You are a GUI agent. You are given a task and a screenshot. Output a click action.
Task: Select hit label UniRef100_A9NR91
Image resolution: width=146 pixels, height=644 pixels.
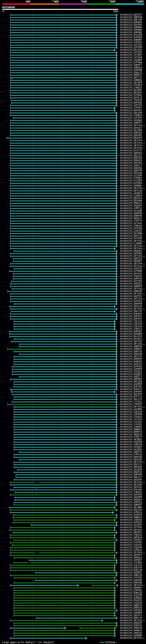[131, 80]
